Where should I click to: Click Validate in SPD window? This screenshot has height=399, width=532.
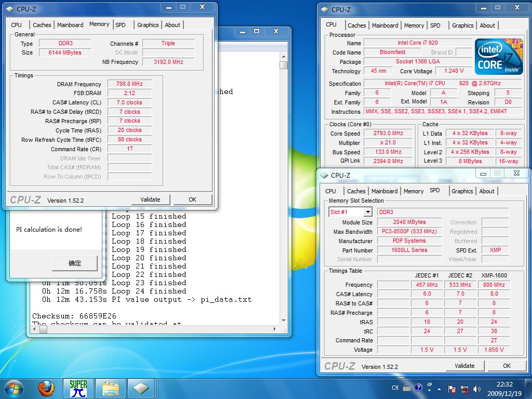tap(465, 366)
